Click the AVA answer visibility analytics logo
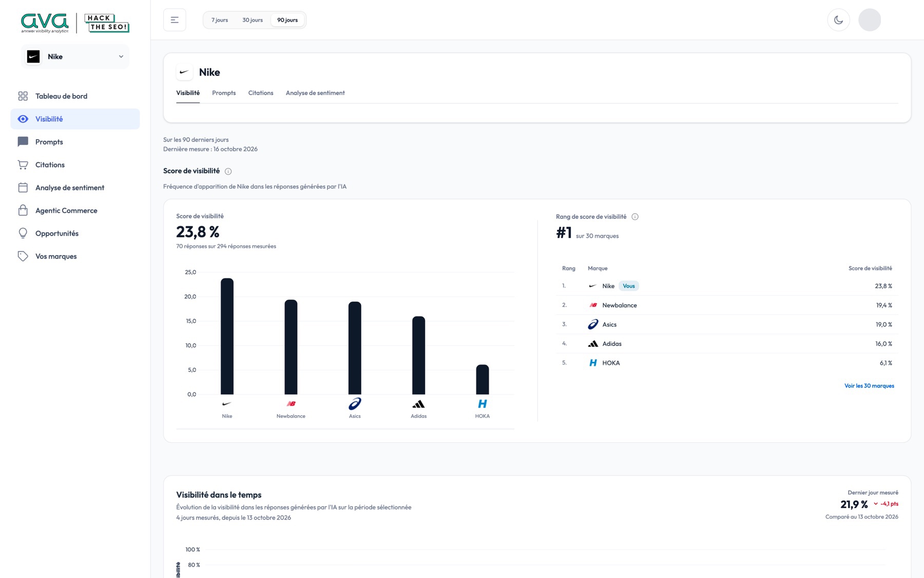 point(45,23)
